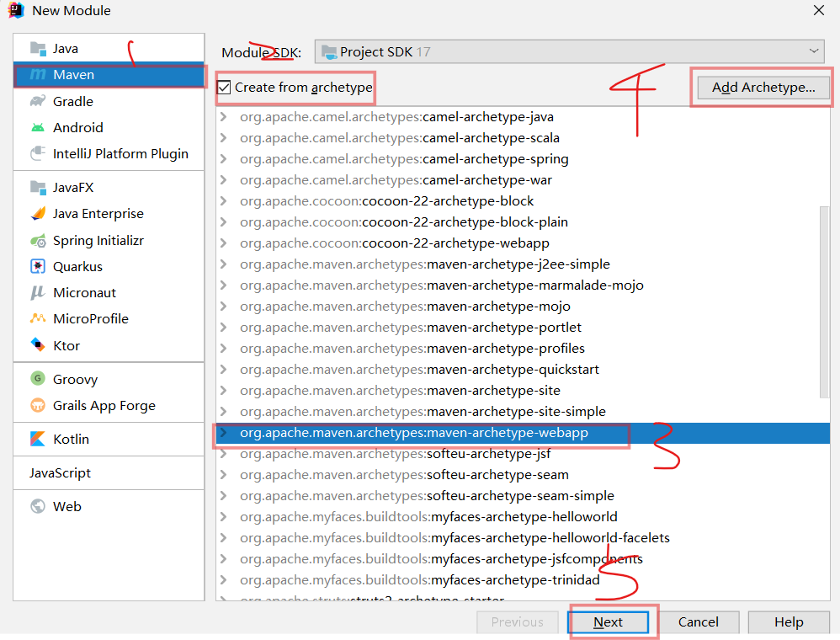Select softeu-archetype-seam-simple entry
The height and width of the screenshot is (640, 840).
427,496
